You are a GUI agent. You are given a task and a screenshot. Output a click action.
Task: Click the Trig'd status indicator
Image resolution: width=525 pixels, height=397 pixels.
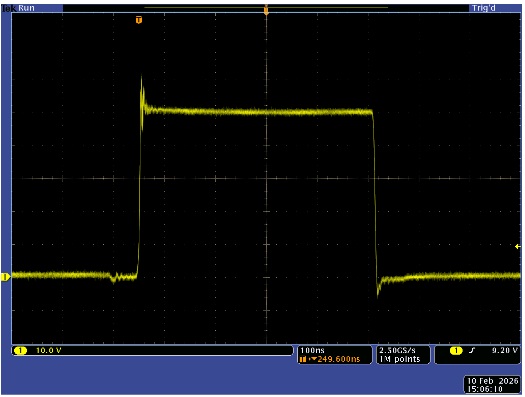tap(483, 8)
